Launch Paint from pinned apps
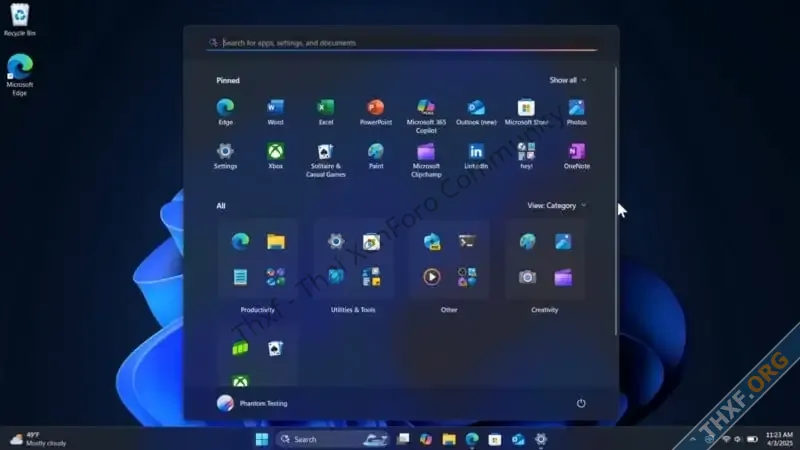800x450 pixels. coord(376,156)
